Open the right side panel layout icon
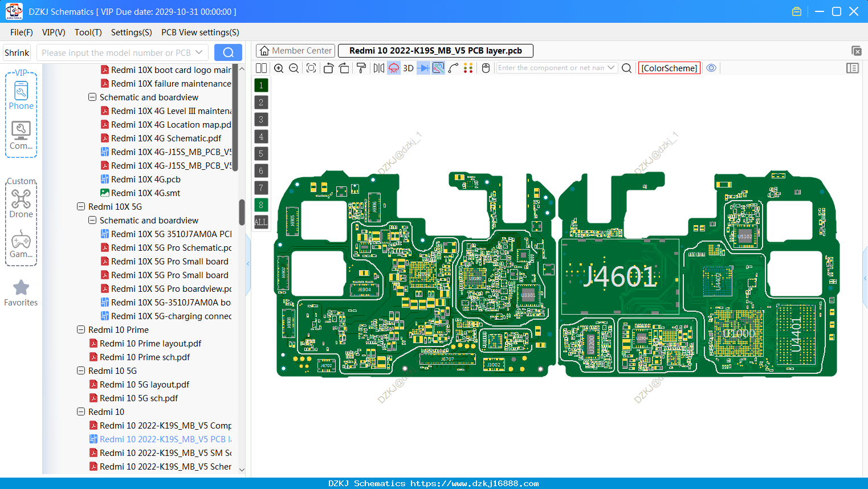The height and width of the screenshot is (489, 868). [853, 68]
